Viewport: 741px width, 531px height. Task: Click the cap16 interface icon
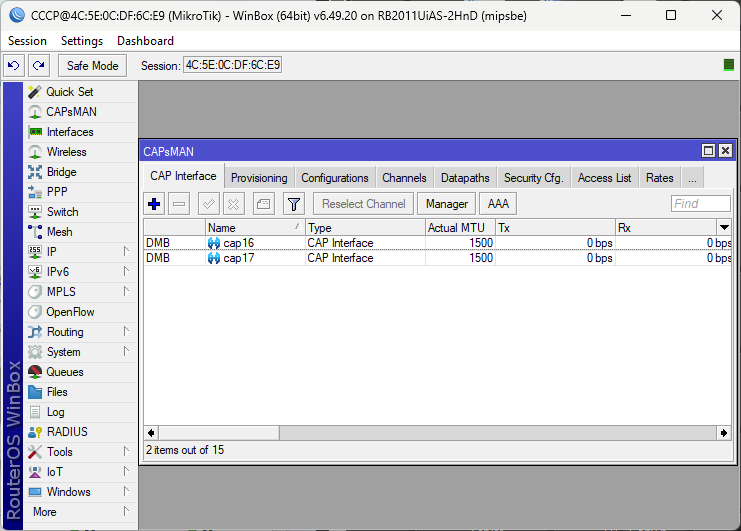click(x=214, y=243)
